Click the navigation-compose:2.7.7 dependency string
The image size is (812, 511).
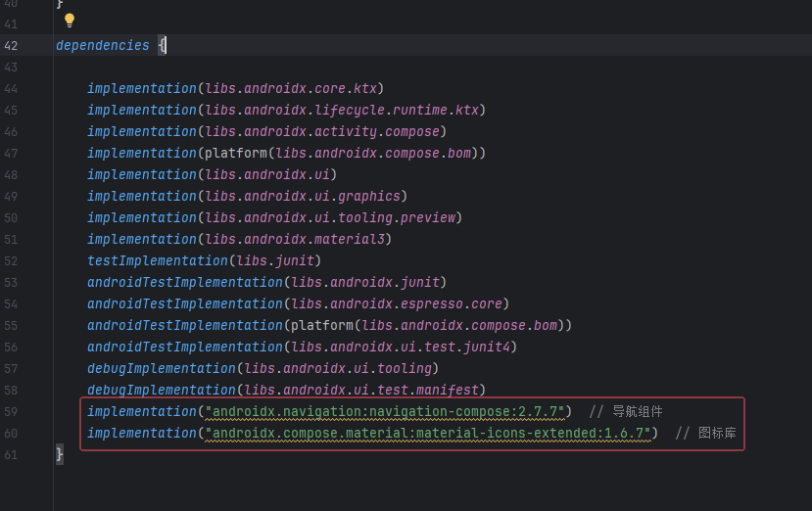[x=384, y=411]
